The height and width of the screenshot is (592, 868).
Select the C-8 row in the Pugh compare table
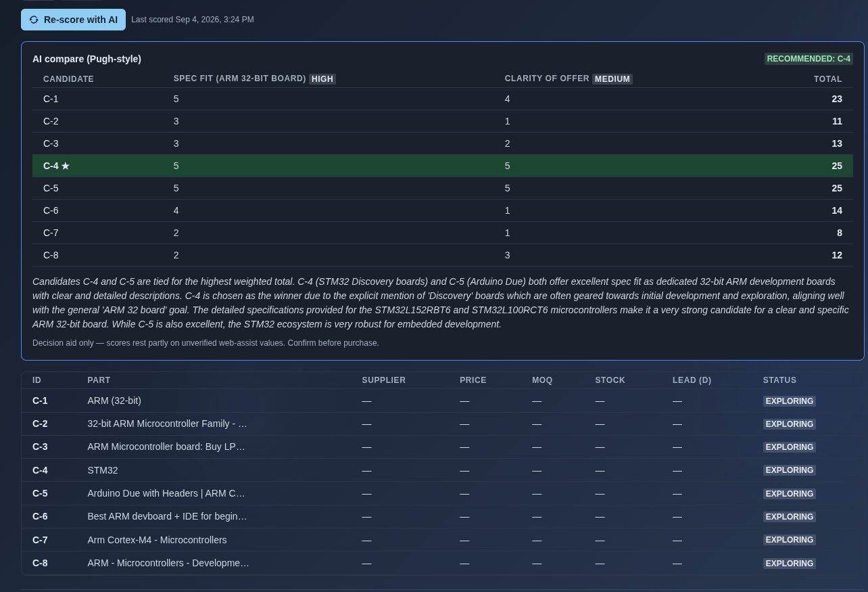(443, 255)
